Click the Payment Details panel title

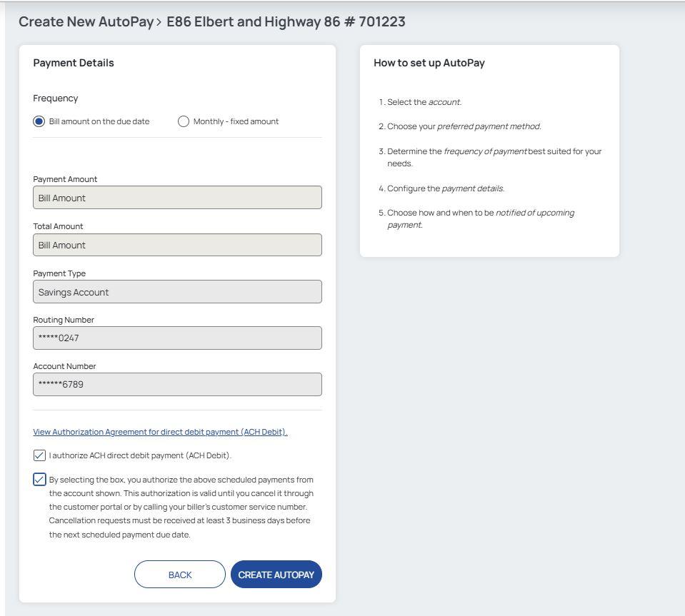coord(74,63)
